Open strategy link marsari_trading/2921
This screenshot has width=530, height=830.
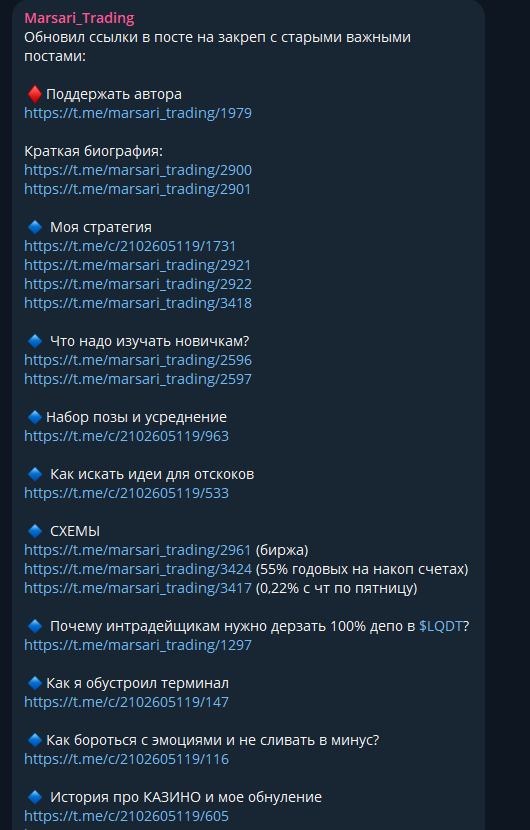138,265
